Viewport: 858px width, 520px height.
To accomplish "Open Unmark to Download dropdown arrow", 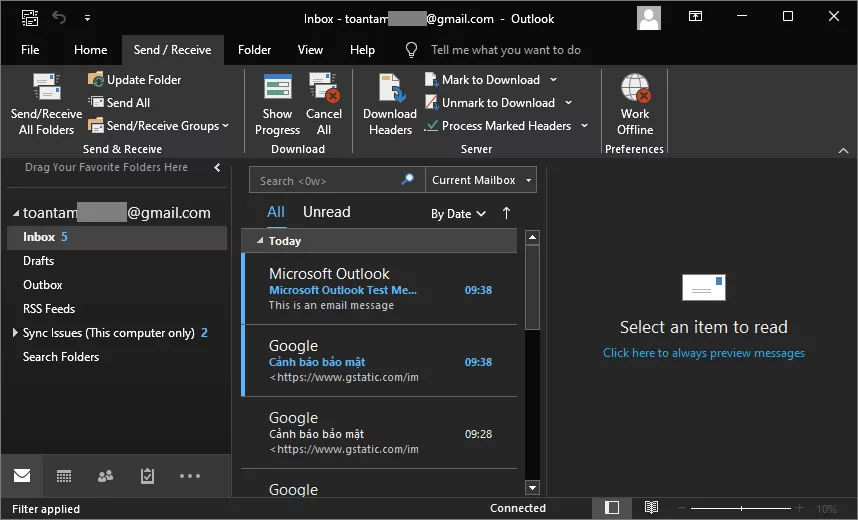I will 569,103.
